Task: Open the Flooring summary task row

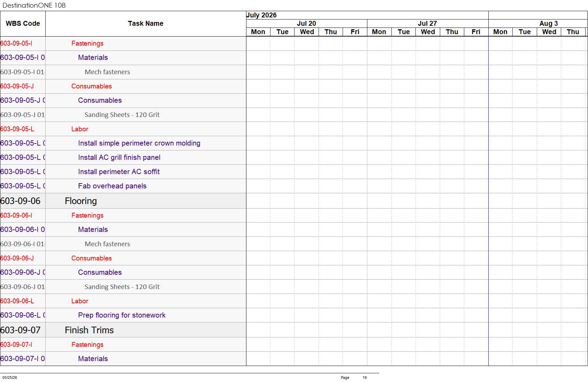Action: tap(123, 201)
